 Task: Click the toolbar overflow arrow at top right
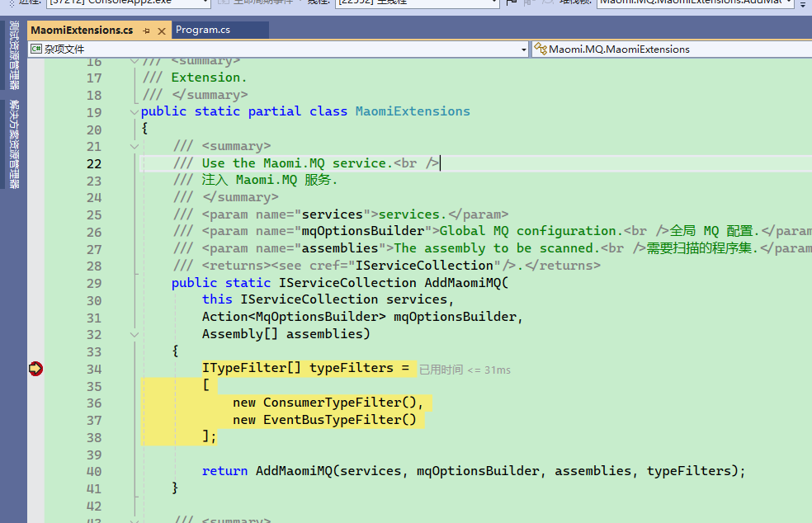(x=803, y=3)
